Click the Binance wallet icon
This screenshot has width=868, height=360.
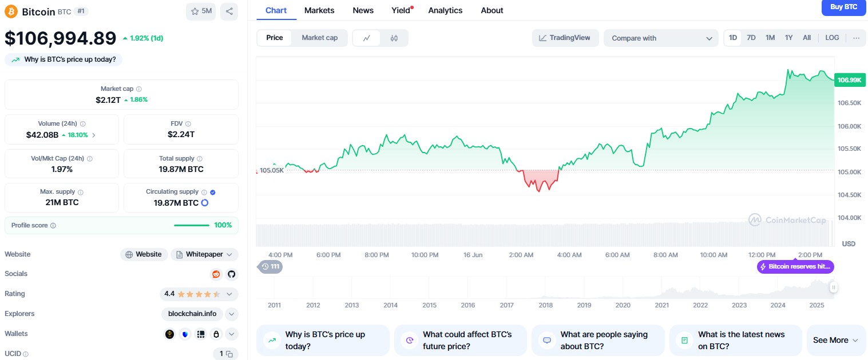169,334
